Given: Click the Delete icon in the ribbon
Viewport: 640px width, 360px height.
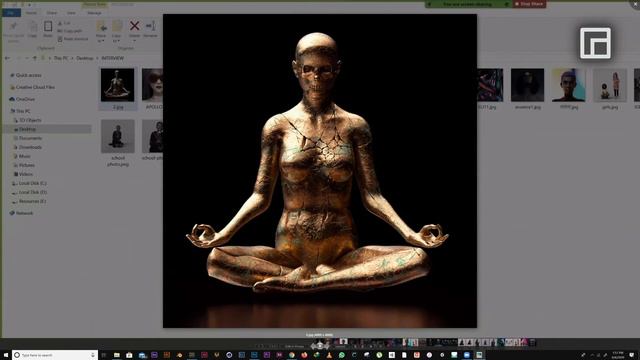Looking at the screenshot, I should coord(134,26).
